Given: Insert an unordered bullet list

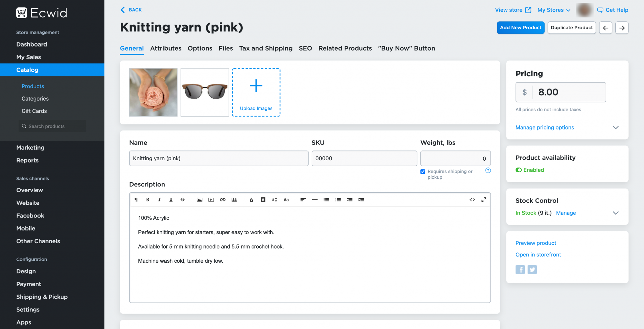Looking at the screenshot, I should tap(326, 200).
